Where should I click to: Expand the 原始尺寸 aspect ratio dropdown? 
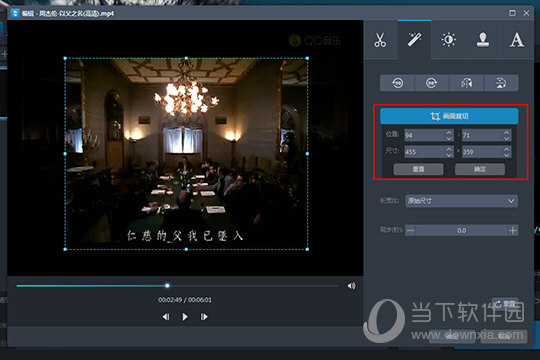coord(461,201)
